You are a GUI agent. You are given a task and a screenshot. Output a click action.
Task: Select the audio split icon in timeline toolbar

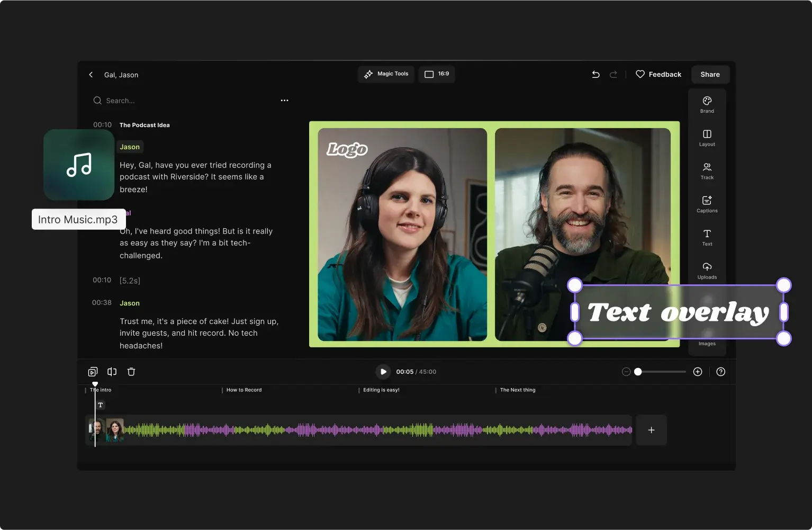click(x=112, y=371)
